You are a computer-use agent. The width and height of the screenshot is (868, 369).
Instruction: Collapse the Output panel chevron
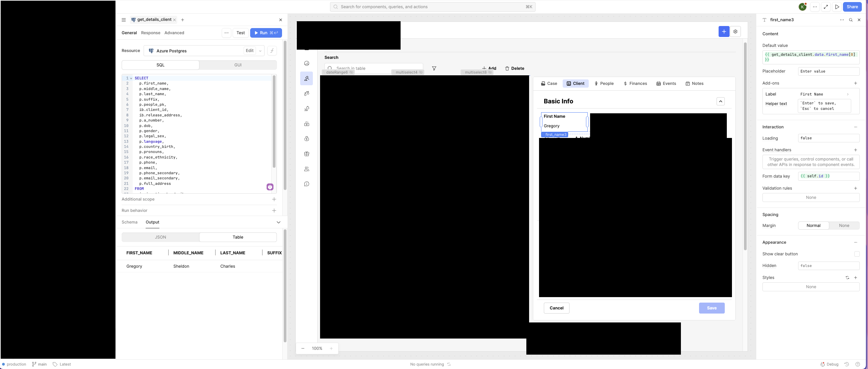279,222
